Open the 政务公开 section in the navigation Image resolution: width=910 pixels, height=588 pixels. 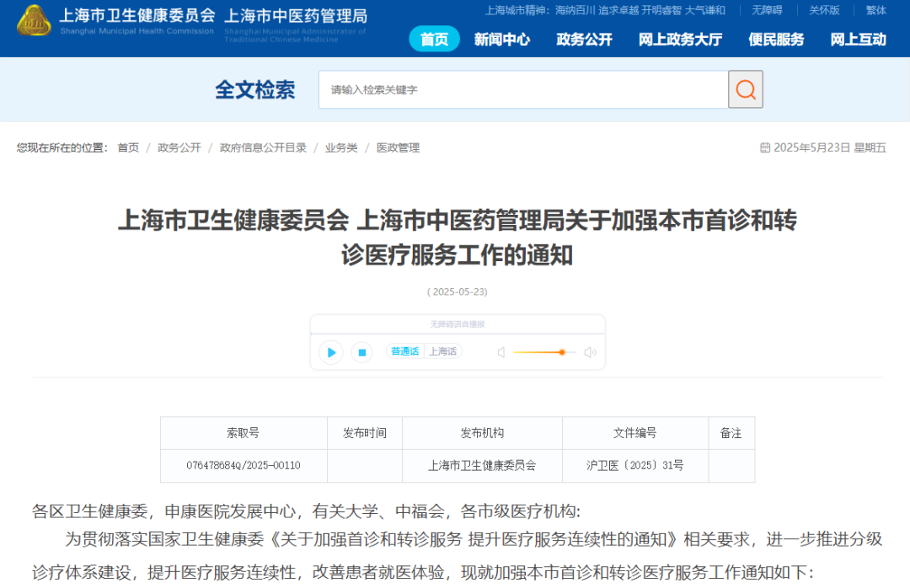(x=584, y=39)
